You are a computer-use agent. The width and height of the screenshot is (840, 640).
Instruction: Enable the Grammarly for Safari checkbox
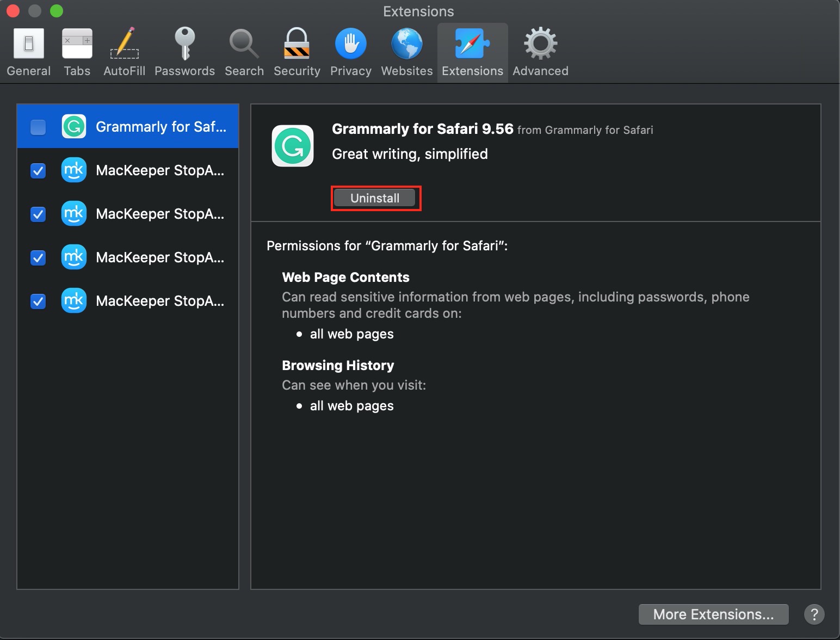[x=38, y=127]
